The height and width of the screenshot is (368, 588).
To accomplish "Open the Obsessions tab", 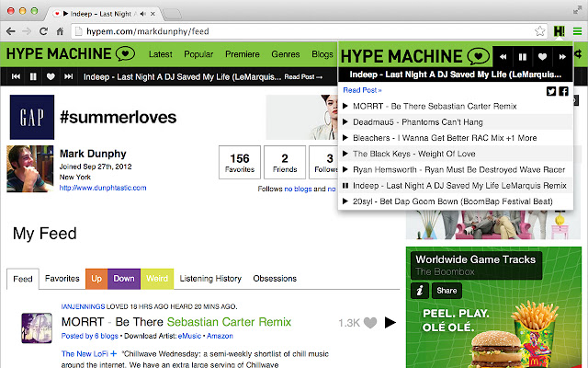I will pyautogui.click(x=275, y=278).
